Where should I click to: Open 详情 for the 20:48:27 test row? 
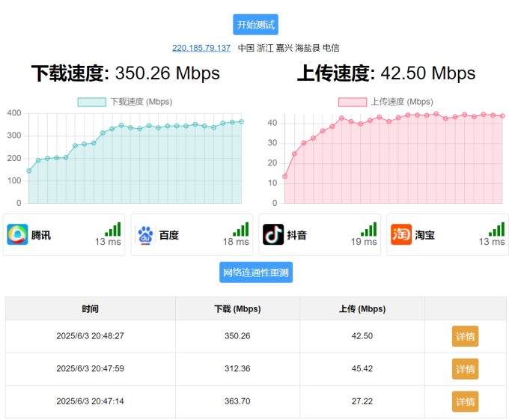(465, 336)
